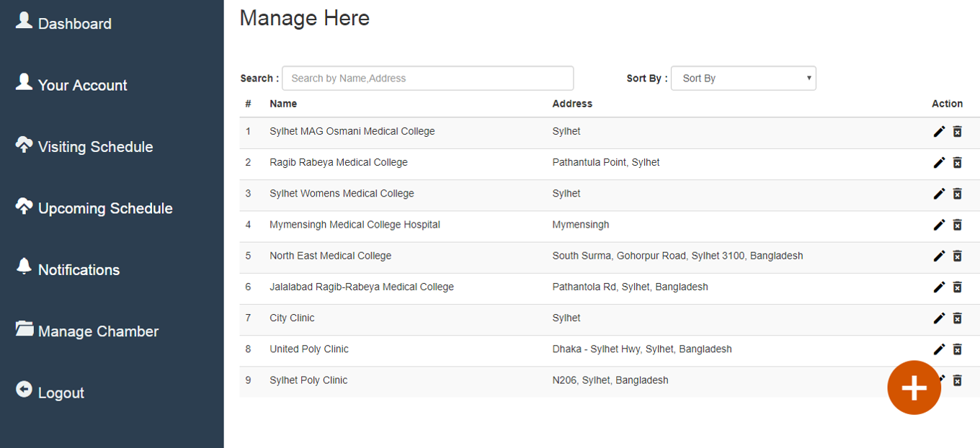Open Notifications from the sidebar
Image resolution: width=980 pixels, height=448 pixels.
79,270
